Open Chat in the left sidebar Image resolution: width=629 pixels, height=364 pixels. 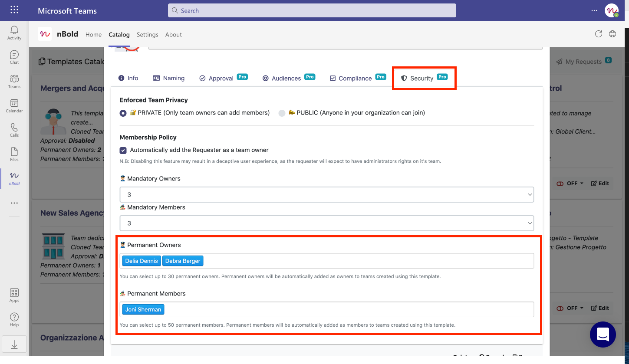tap(14, 57)
